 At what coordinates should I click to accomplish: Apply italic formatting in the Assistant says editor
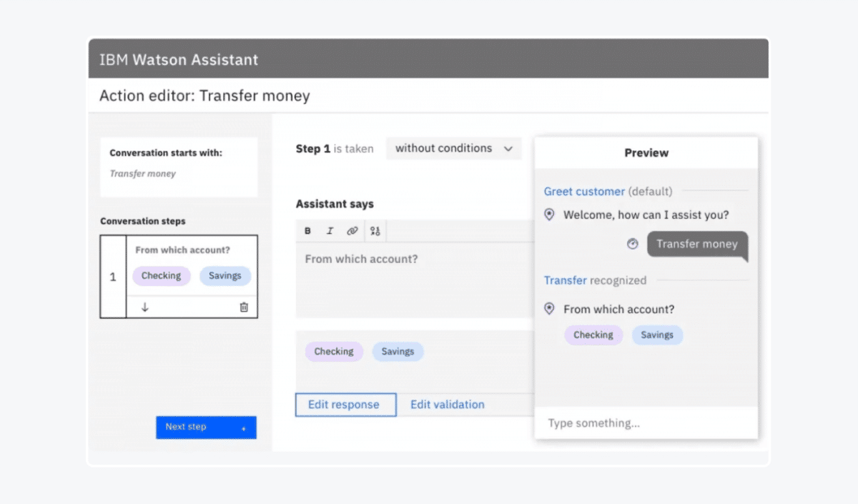pyautogui.click(x=329, y=230)
